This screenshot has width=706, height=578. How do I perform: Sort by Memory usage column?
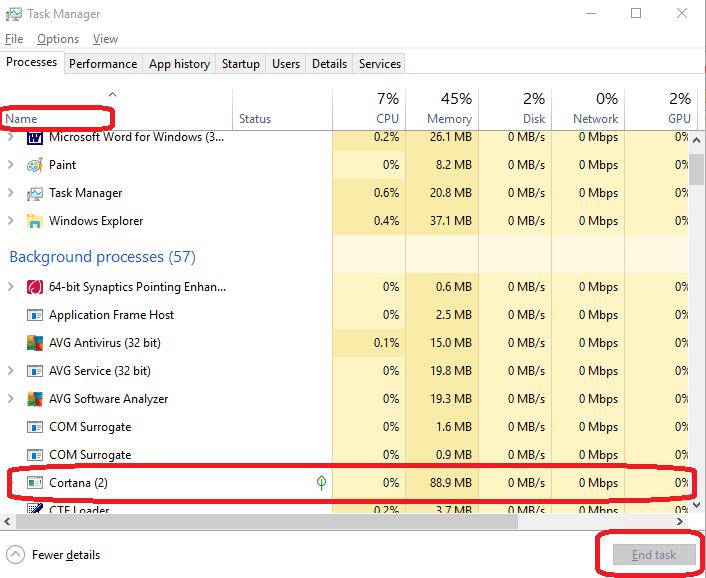click(x=442, y=110)
